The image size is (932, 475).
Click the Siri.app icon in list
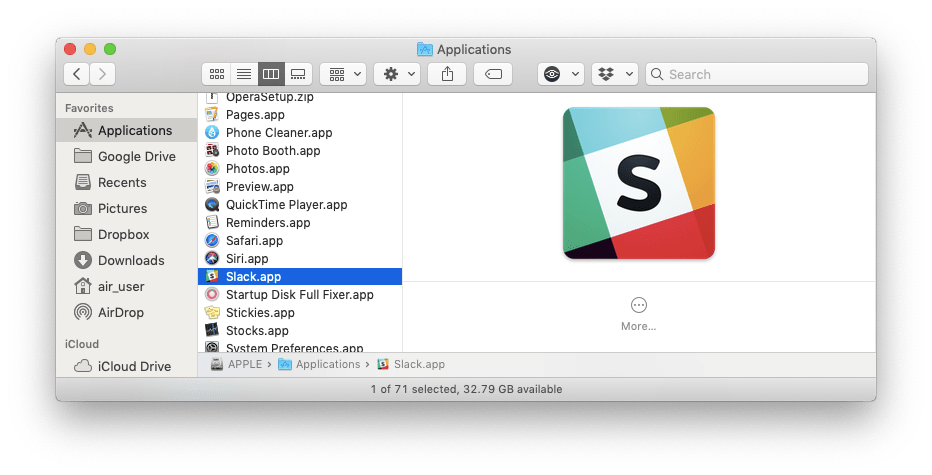pos(212,259)
